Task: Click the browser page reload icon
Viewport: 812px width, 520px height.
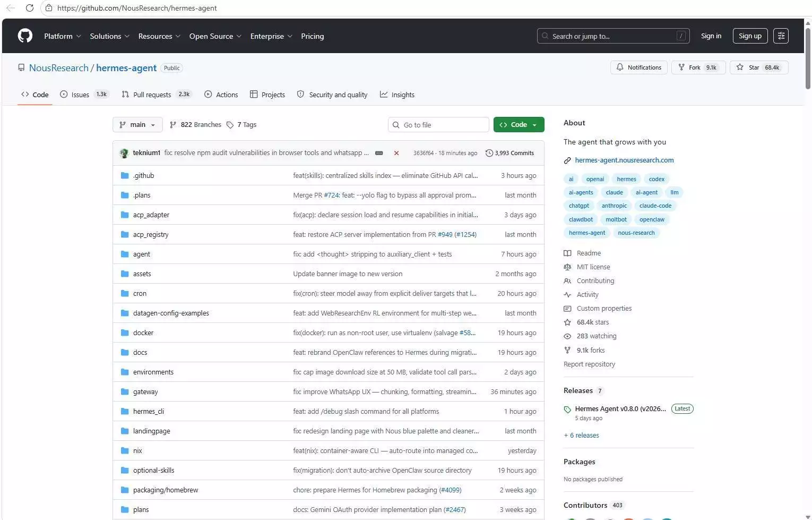Action: click(x=30, y=8)
